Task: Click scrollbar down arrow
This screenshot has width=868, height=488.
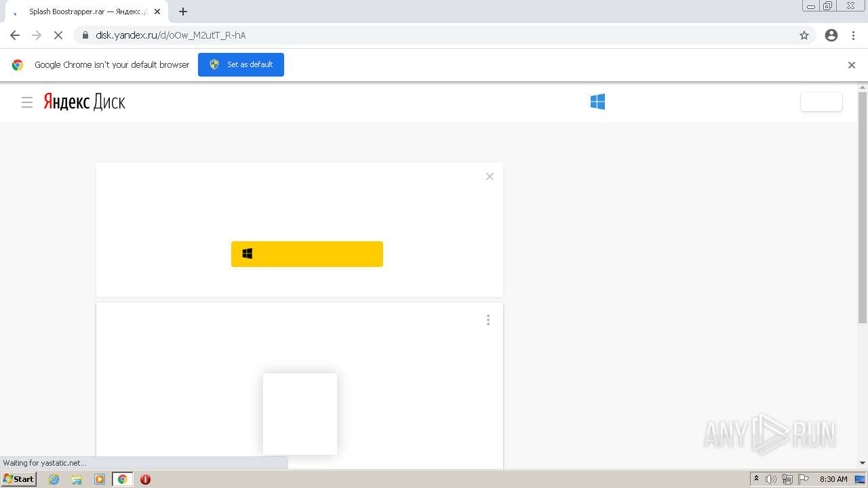Action: pos(863,463)
